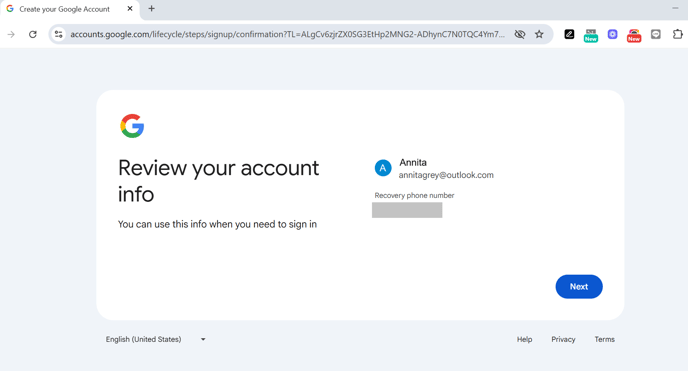Click the Review your account info heading
The width and height of the screenshot is (688, 371).
[219, 181]
